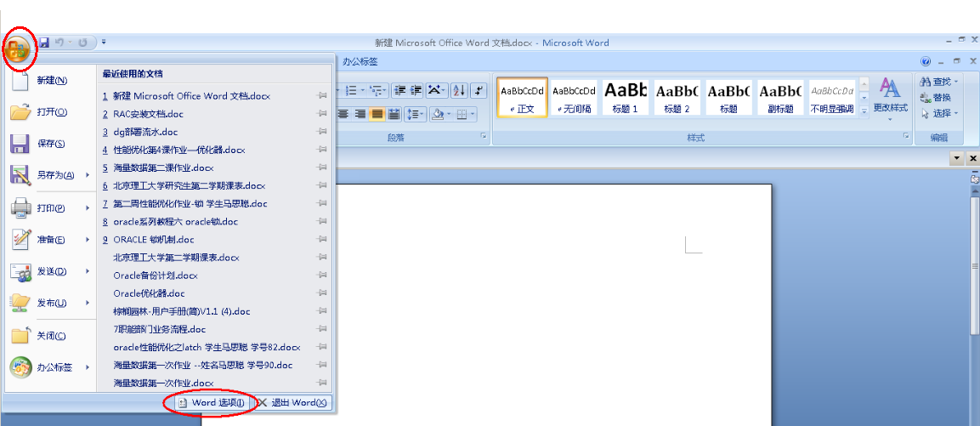Click the highlighted justify alignment icon
The image size is (980, 426).
377,114
